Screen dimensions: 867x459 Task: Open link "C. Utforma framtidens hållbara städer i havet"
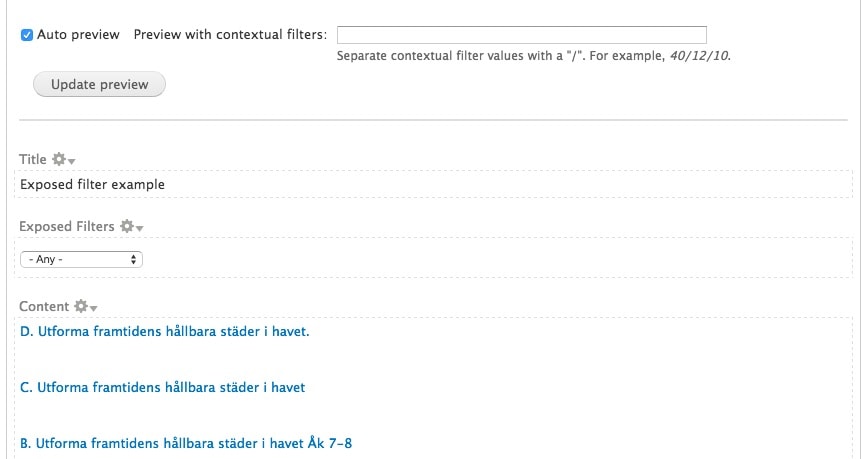click(163, 387)
